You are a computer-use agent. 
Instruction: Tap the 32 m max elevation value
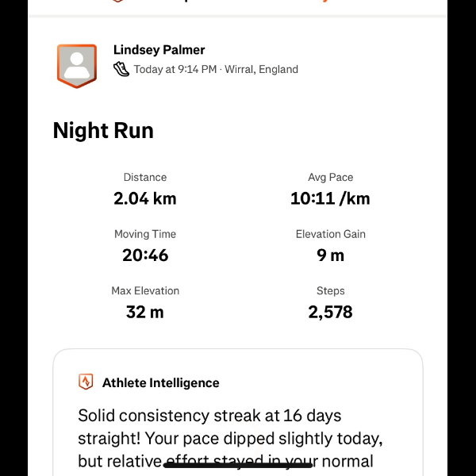[x=145, y=312]
